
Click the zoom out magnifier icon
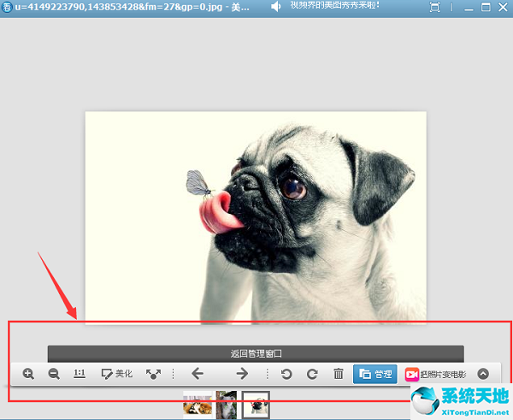click(54, 374)
